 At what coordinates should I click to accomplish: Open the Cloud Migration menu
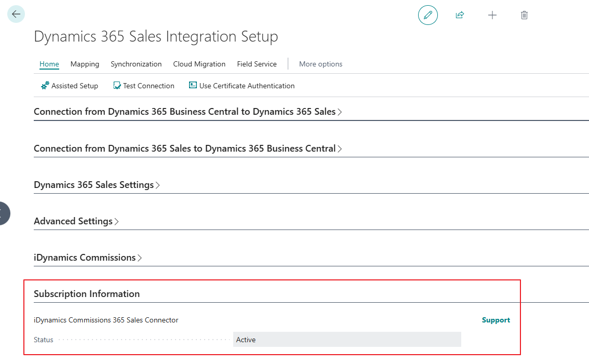click(199, 64)
